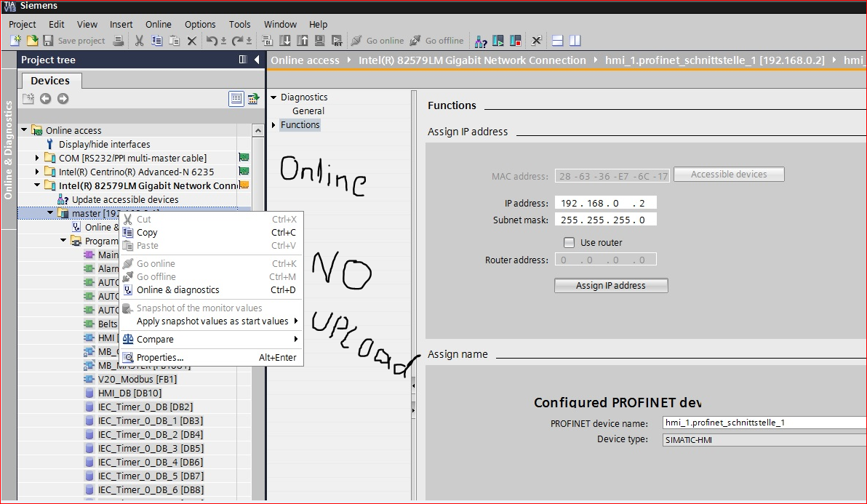The image size is (867, 504).
Task: Click the Print icon in toolbar
Action: [119, 41]
